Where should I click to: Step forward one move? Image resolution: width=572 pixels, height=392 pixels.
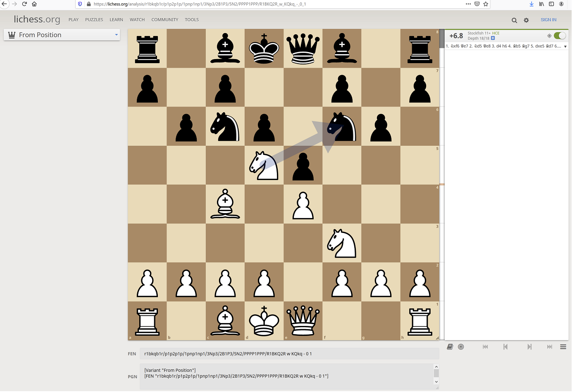[529, 347]
